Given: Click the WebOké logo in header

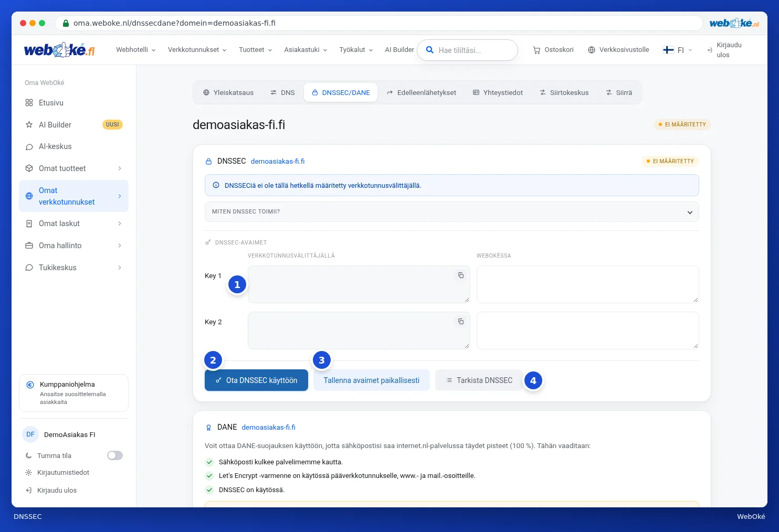Looking at the screenshot, I should [59, 50].
